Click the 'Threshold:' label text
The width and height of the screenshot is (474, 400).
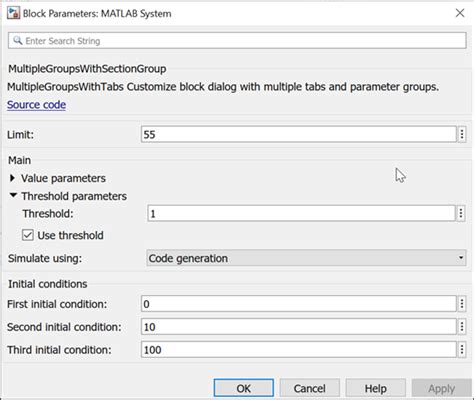click(48, 213)
